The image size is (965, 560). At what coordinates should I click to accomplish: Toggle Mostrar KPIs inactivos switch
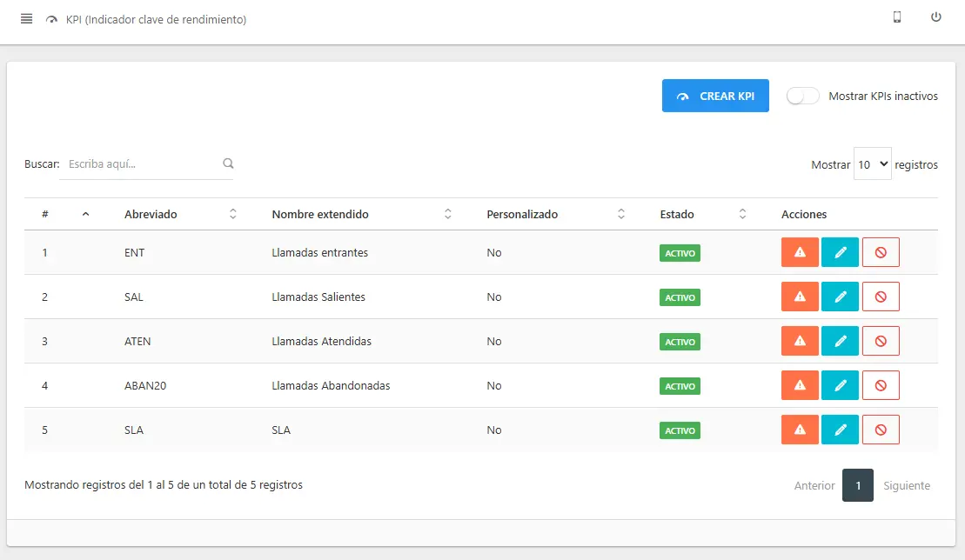(802, 96)
